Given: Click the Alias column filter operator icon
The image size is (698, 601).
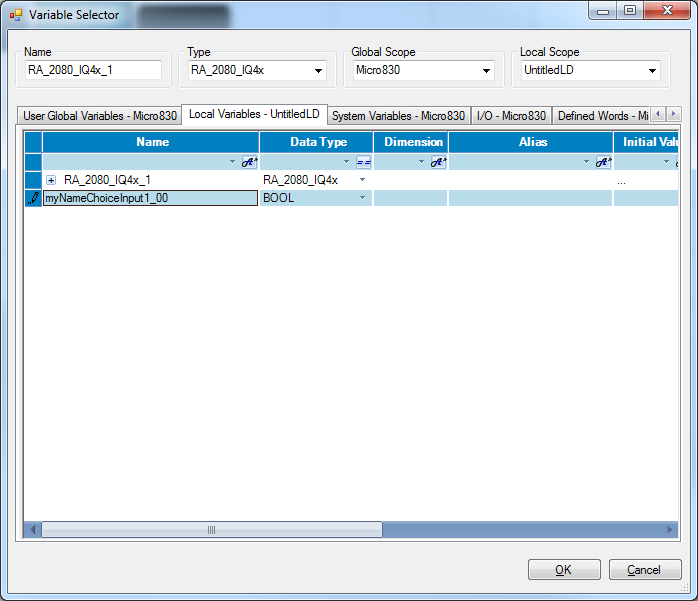Looking at the screenshot, I should 603,162.
